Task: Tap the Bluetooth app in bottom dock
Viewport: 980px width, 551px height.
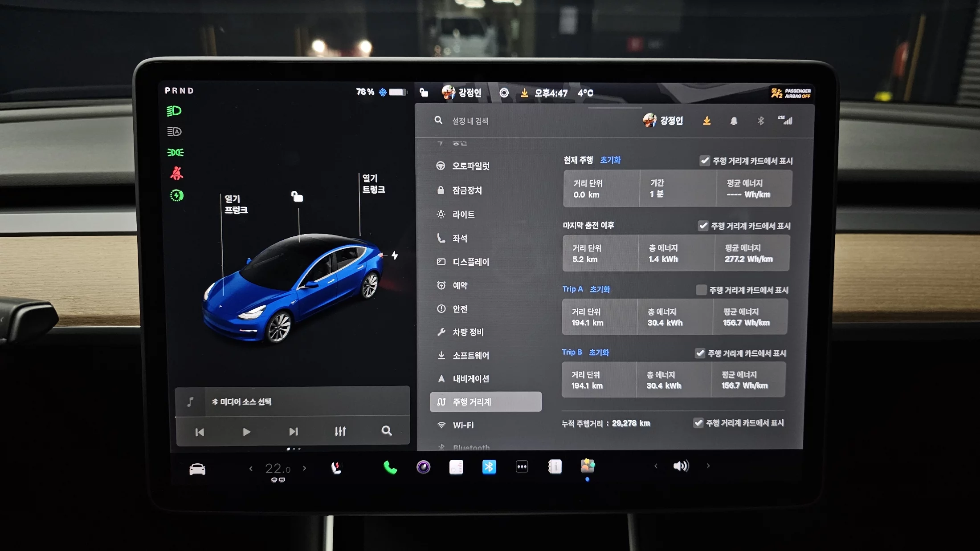Action: 489,467
